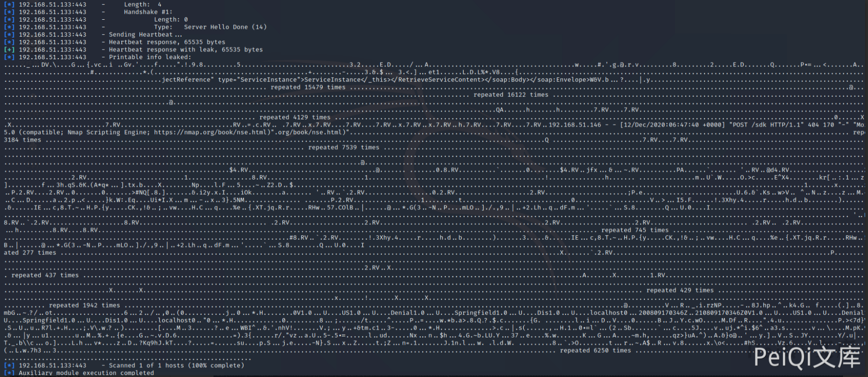Click the "repeated 1942 times" text
Screen dimensions: 868x377
(x=84, y=305)
